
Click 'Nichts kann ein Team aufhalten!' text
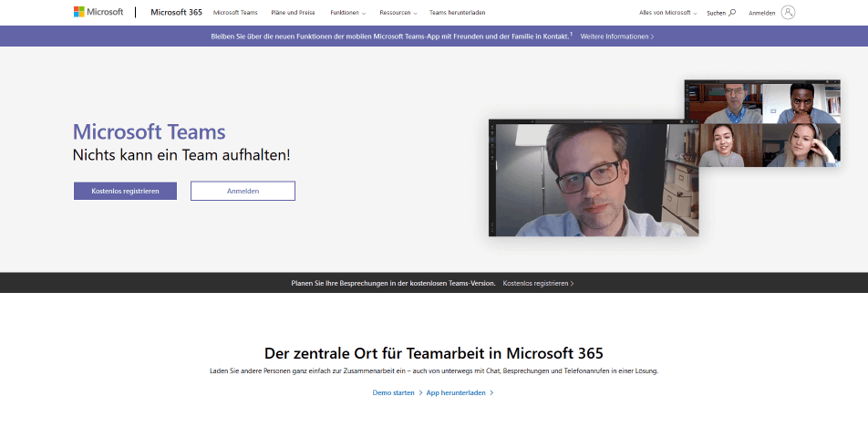click(181, 155)
